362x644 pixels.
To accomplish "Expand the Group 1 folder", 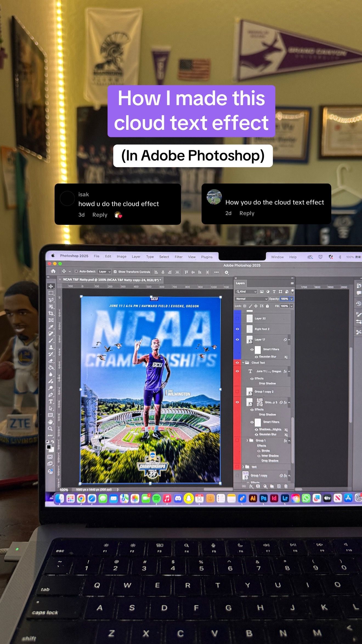I will [x=247, y=440].
